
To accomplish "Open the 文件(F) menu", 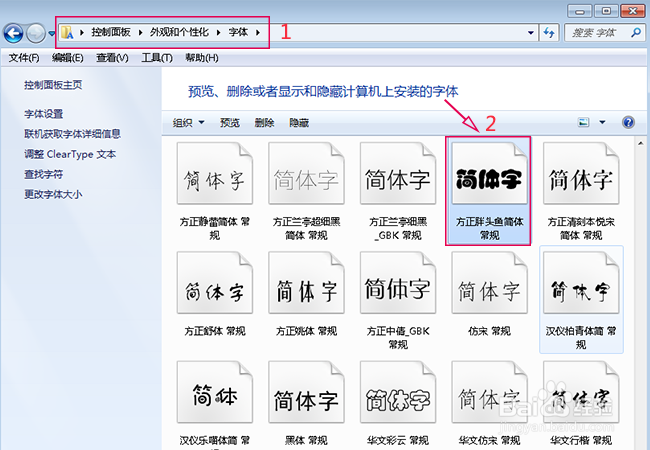I will point(24,58).
